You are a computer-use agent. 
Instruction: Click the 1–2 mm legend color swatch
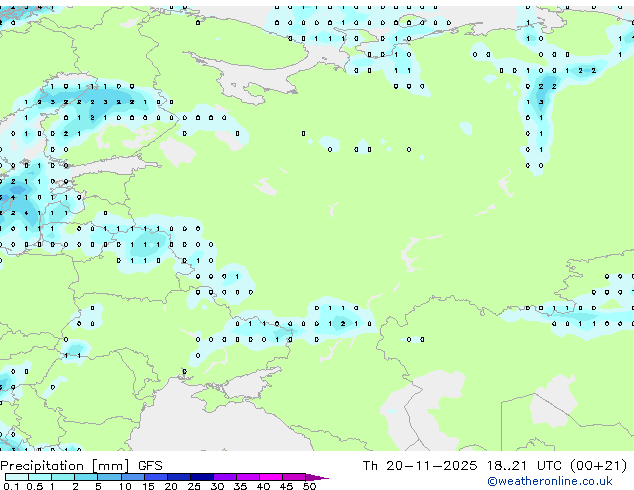pyautogui.click(x=63, y=477)
